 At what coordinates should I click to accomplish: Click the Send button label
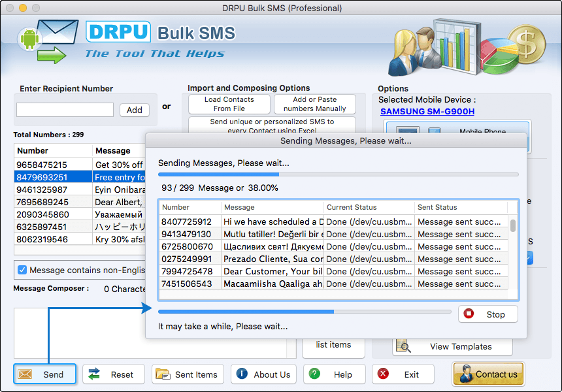point(53,374)
